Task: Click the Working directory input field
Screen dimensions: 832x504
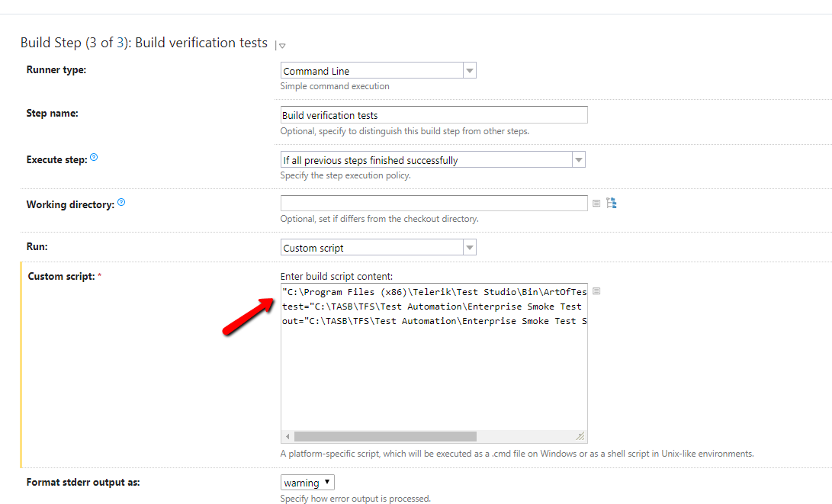Action: point(434,204)
